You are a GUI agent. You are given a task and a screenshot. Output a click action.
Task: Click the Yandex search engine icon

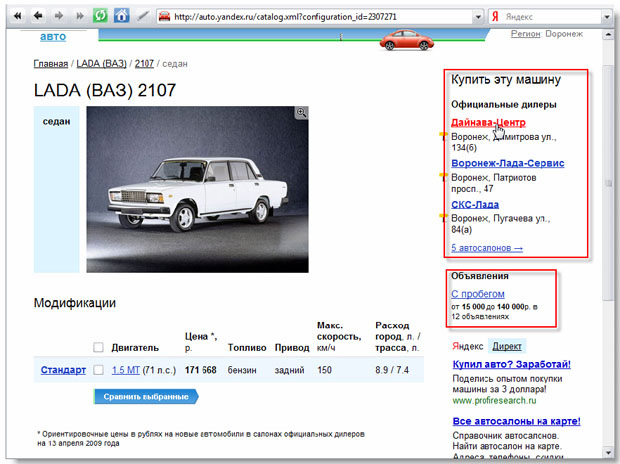[495, 17]
